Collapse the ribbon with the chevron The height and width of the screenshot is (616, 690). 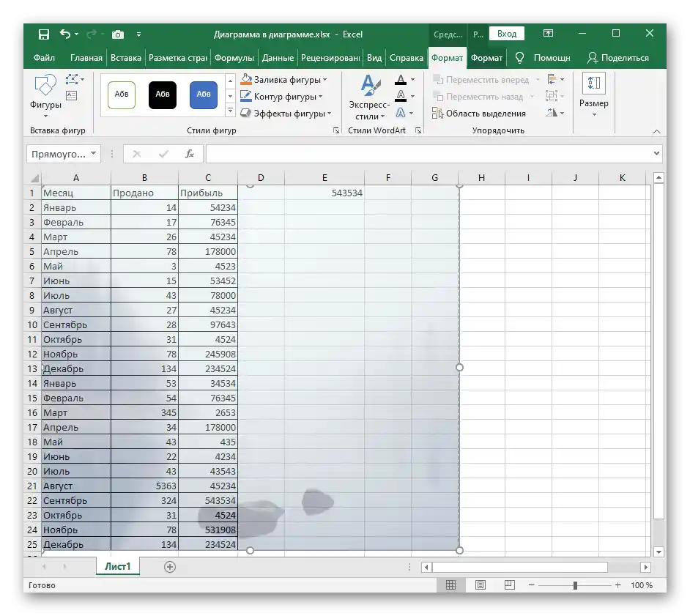656,131
